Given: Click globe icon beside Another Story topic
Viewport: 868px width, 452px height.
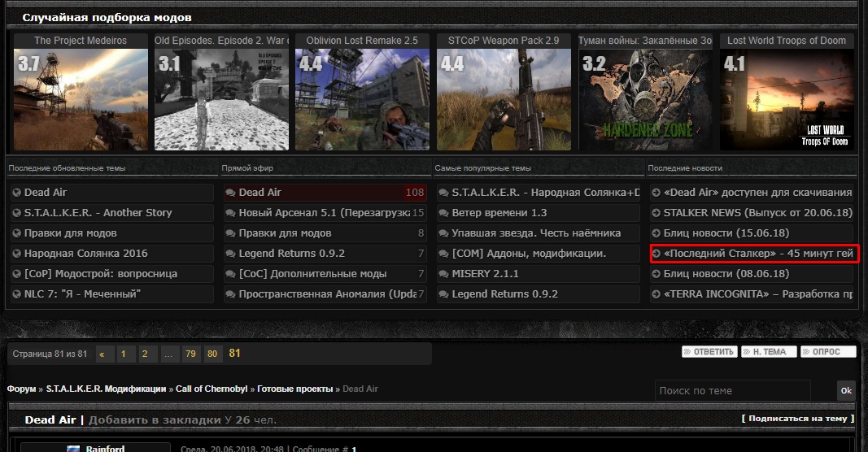Looking at the screenshot, I should [16, 213].
